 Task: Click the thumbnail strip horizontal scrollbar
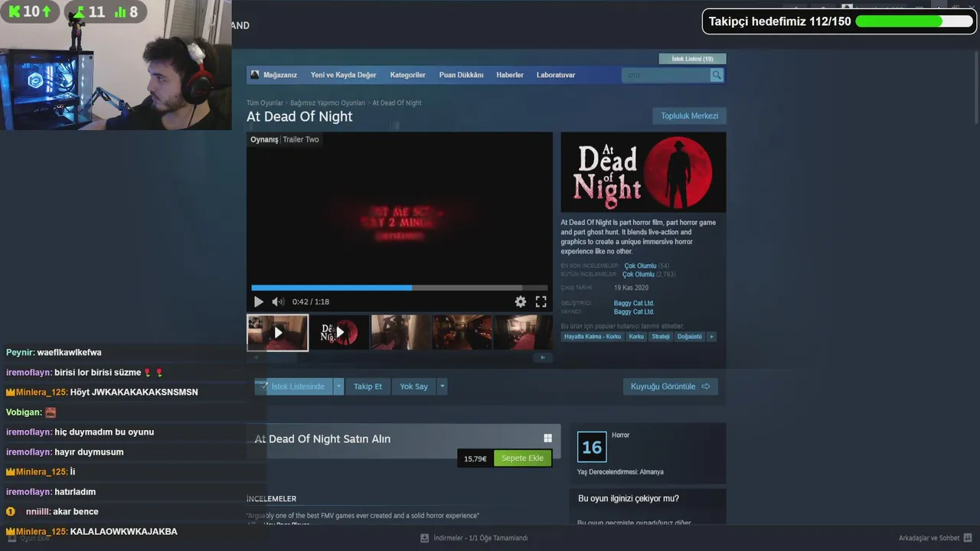click(400, 357)
